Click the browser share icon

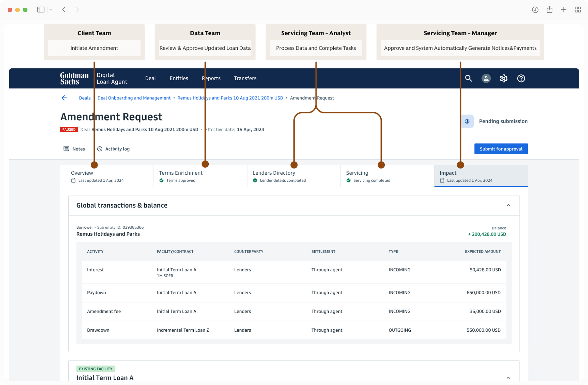[549, 9]
